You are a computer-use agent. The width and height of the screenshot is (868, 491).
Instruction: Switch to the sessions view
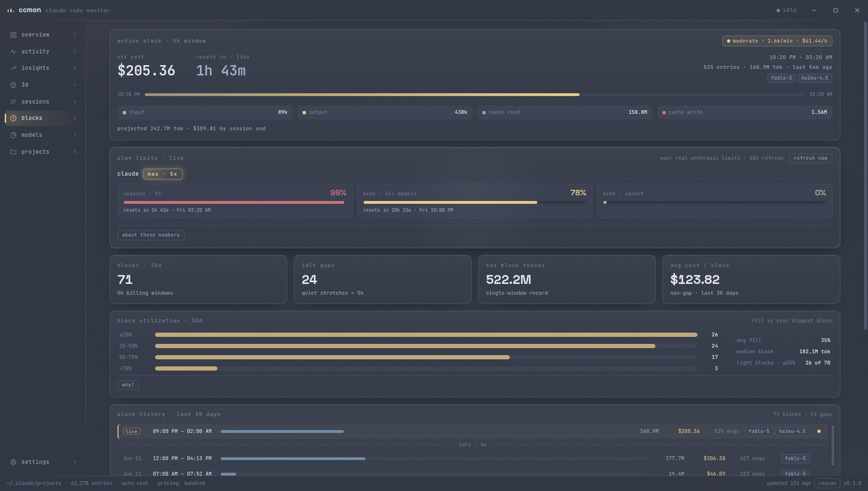[43, 102]
